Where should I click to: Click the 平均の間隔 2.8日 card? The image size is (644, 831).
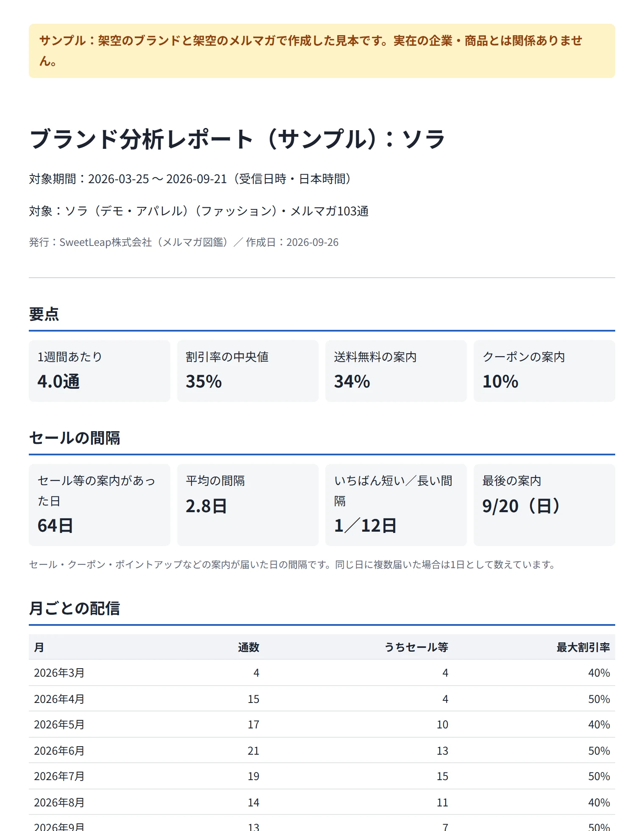(248, 505)
